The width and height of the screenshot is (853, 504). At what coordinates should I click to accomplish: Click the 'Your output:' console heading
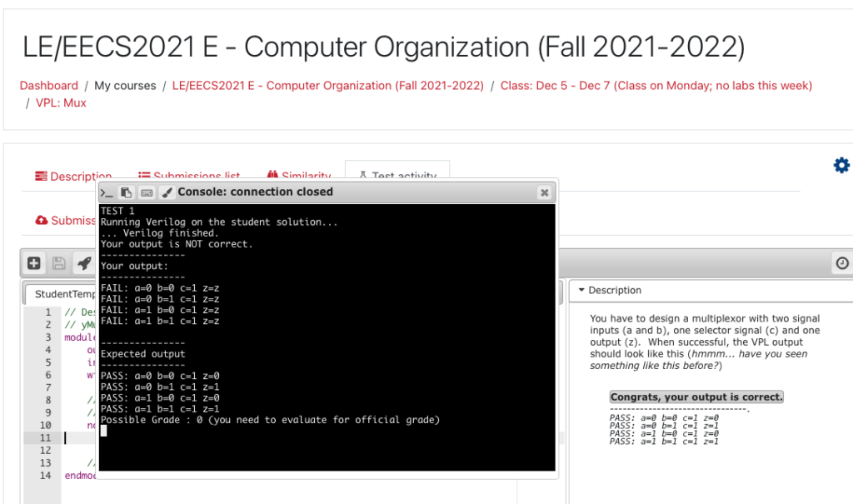pos(134,266)
